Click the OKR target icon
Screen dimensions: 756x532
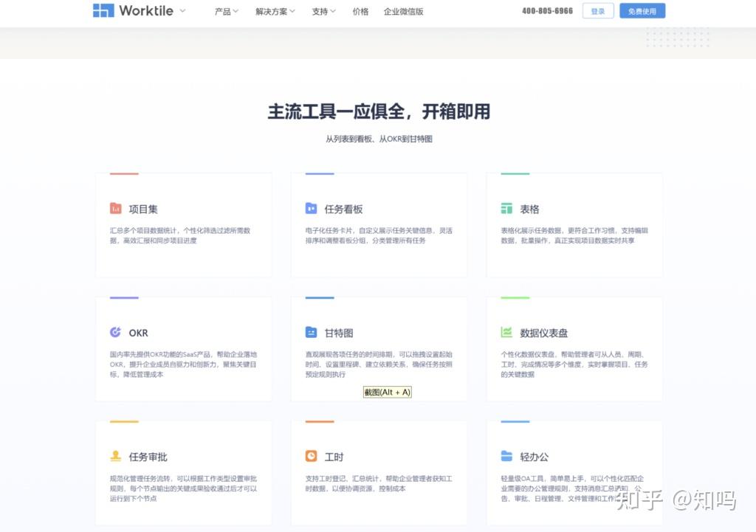(114, 332)
